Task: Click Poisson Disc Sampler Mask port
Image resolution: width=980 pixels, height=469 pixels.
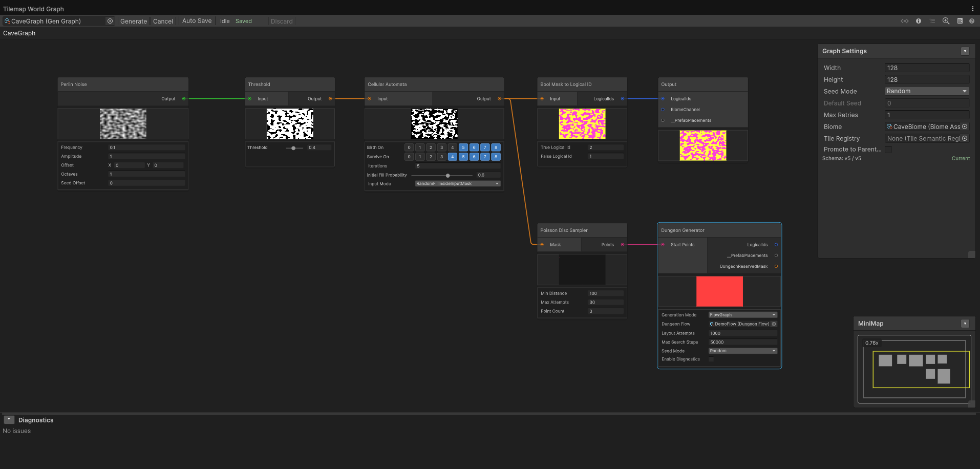Action: 542,245
